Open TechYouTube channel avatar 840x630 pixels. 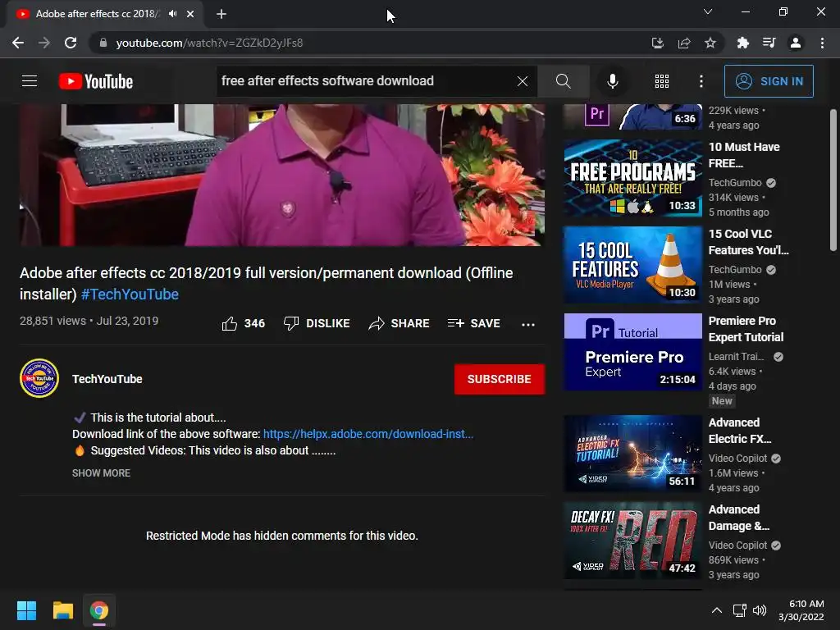click(39, 378)
